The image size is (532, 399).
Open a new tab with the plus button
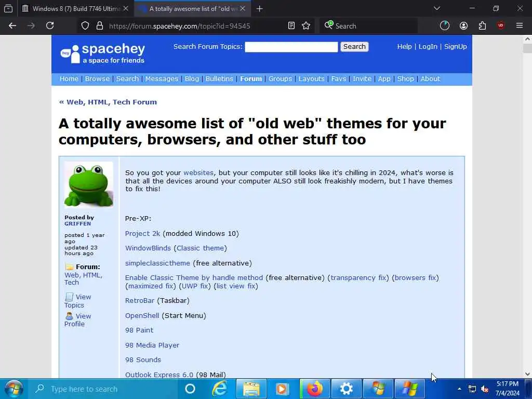[260, 9]
